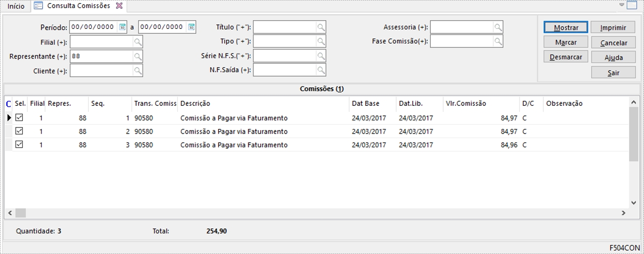
Task: Open calendar picker for Período start date
Action: [122, 27]
